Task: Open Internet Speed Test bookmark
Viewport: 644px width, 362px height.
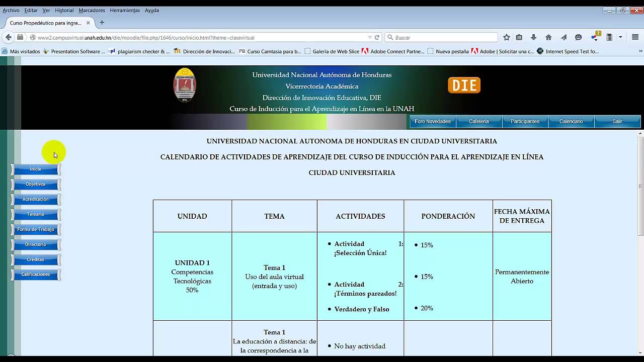Action: tap(568, 51)
